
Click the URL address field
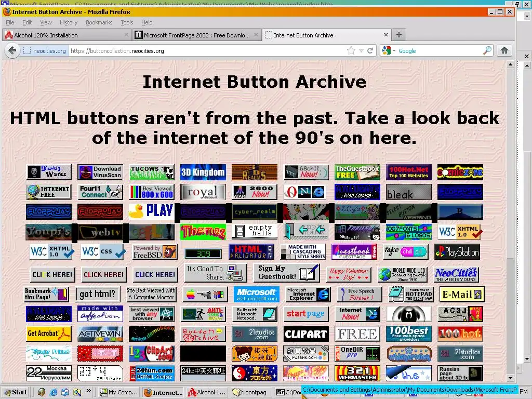[207, 51]
